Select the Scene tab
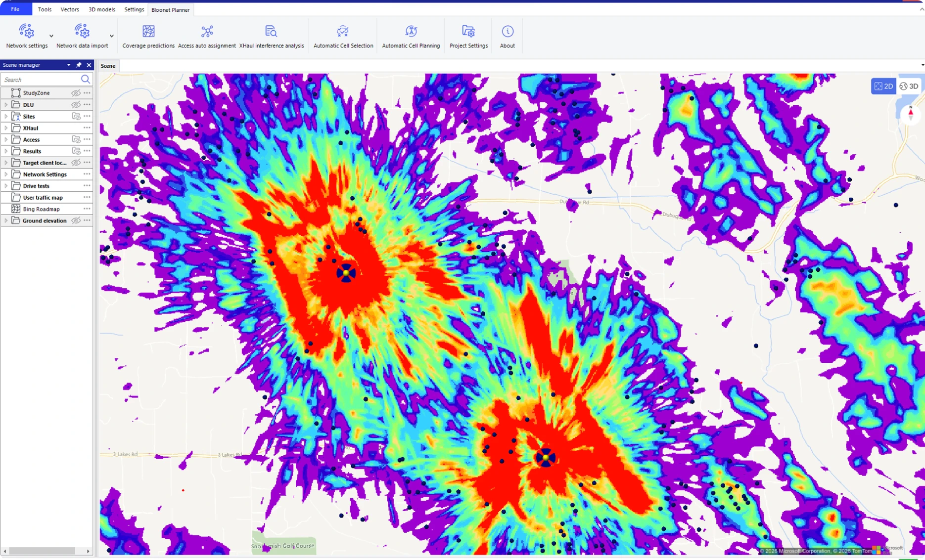 [108, 66]
